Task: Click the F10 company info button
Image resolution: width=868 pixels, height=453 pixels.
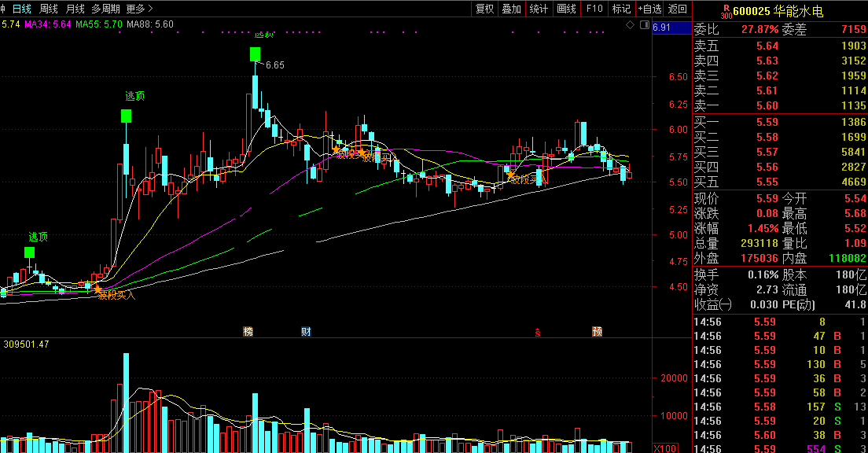Action: [594, 9]
